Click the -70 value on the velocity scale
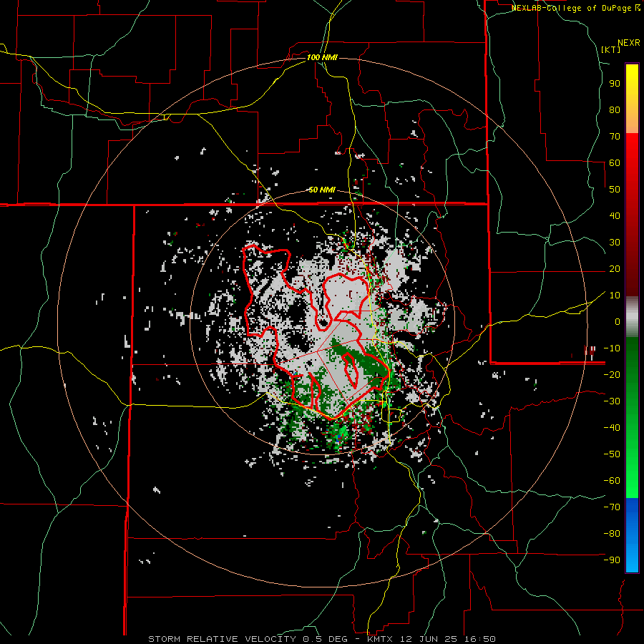Screen dimensions: 644x644 click(x=612, y=507)
